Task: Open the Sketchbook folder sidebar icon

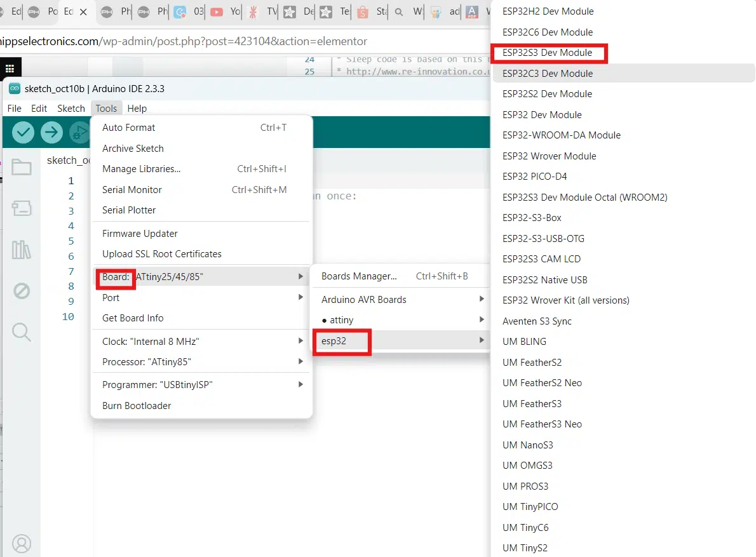Action: pyautogui.click(x=21, y=167)
